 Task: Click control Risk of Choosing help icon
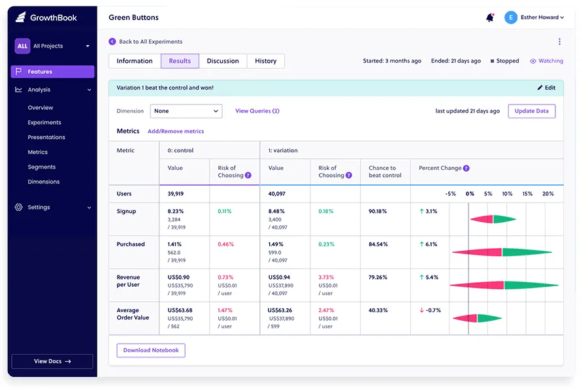tap(248, 175)
